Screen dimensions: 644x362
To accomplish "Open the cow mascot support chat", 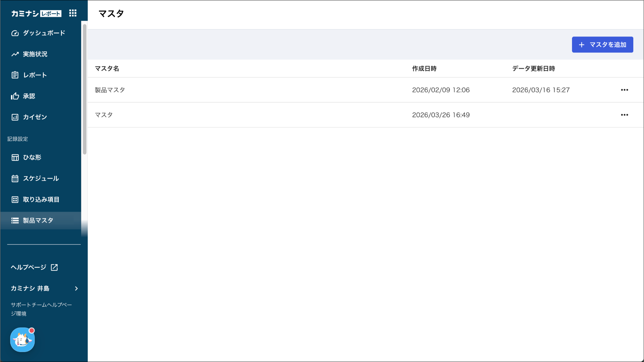I will point(22,339).
